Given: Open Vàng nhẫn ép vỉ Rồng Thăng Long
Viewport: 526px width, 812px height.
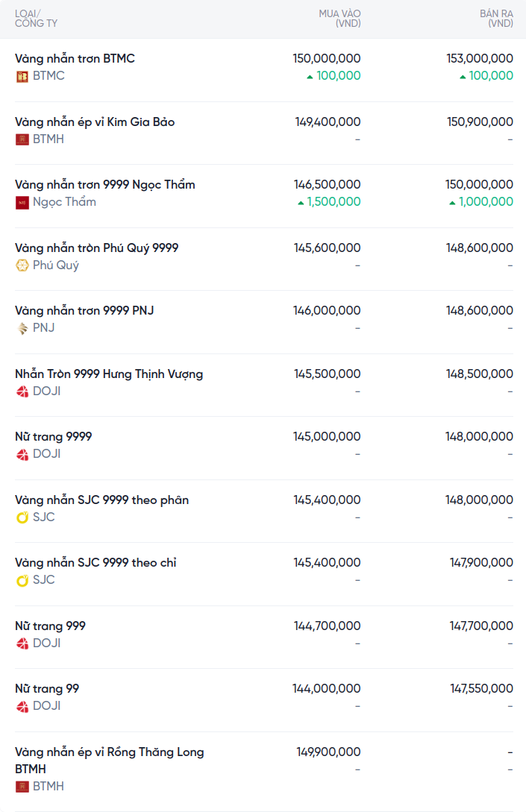Looking at the screenshot, I should (109, 752).
